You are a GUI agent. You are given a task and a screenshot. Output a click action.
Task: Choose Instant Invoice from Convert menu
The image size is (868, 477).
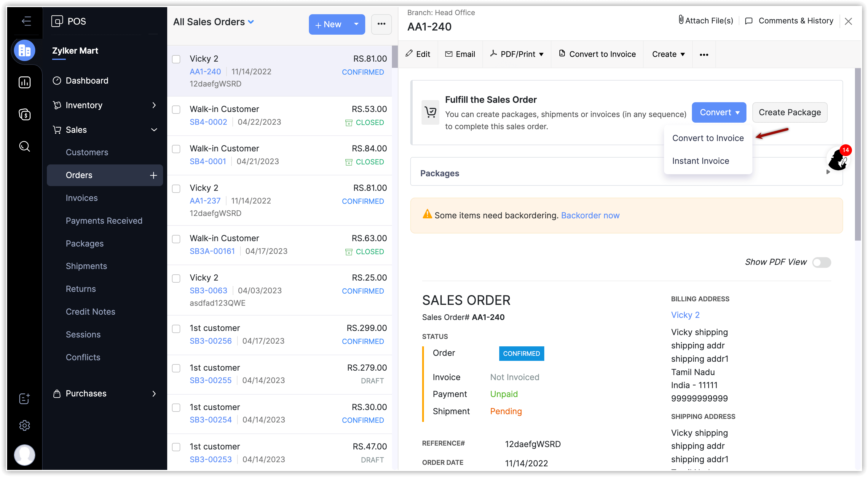tap(700, 161)
